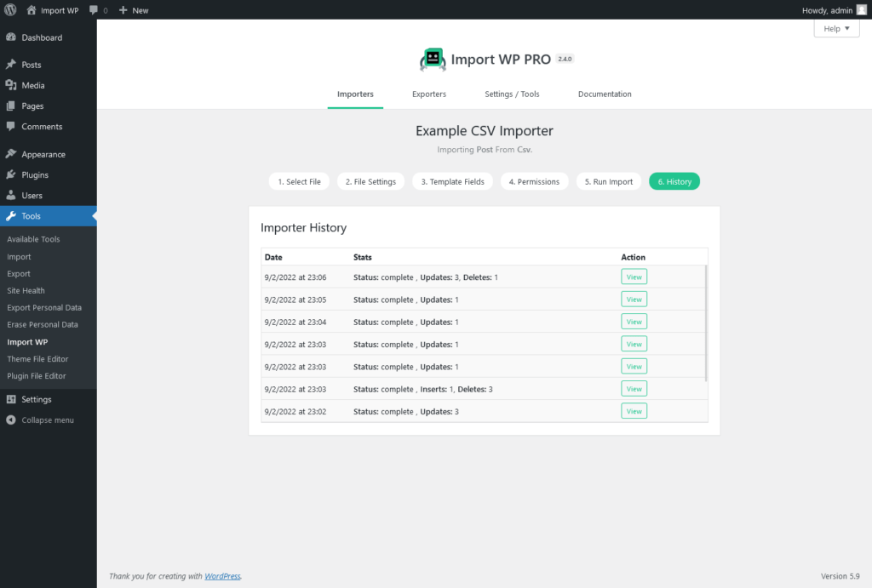View the 23:06 import log

[x=634, y=277]
